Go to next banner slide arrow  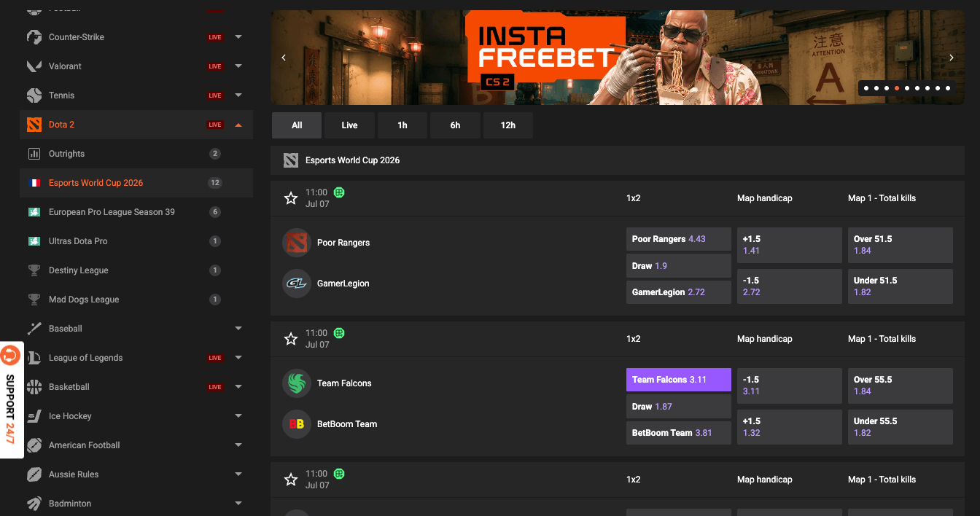pos(952,58)
